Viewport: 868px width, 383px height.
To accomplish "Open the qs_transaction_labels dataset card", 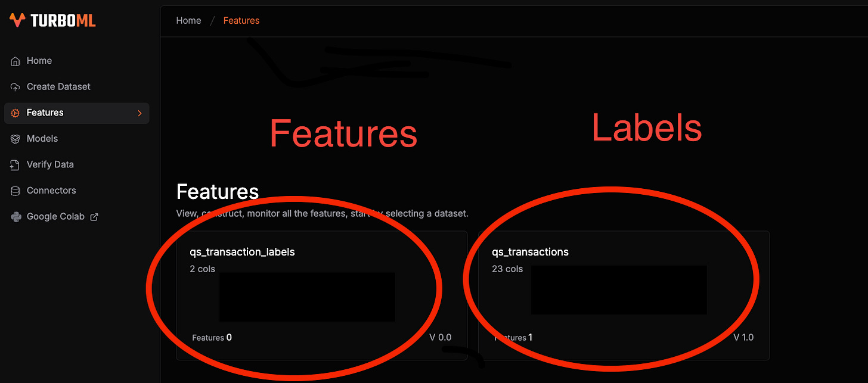I will coord(321,295).
